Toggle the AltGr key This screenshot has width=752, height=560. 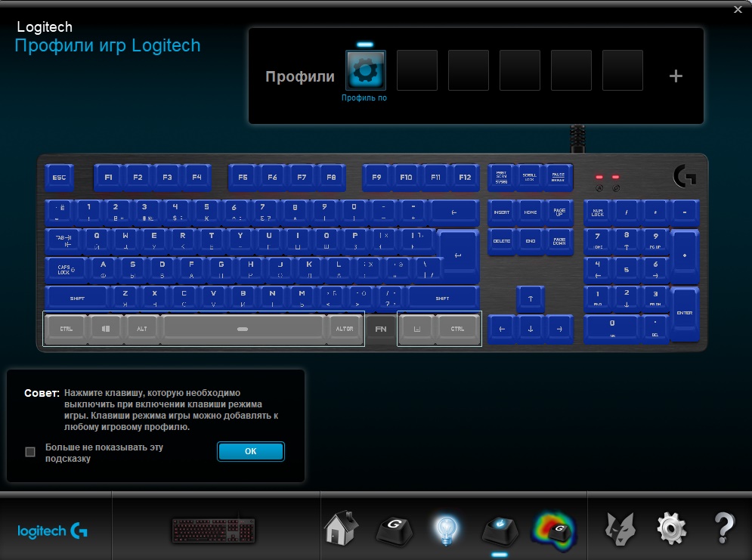pos(345,329)
